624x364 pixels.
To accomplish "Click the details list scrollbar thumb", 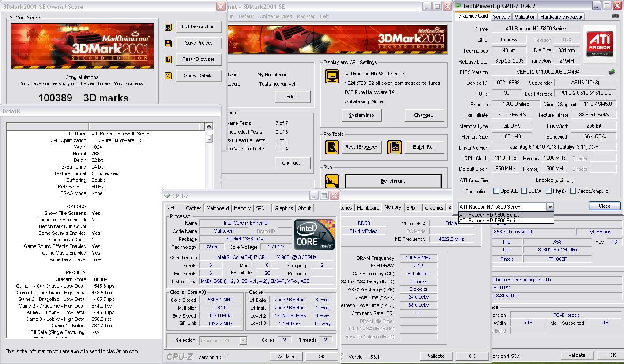I will (209, 138).
